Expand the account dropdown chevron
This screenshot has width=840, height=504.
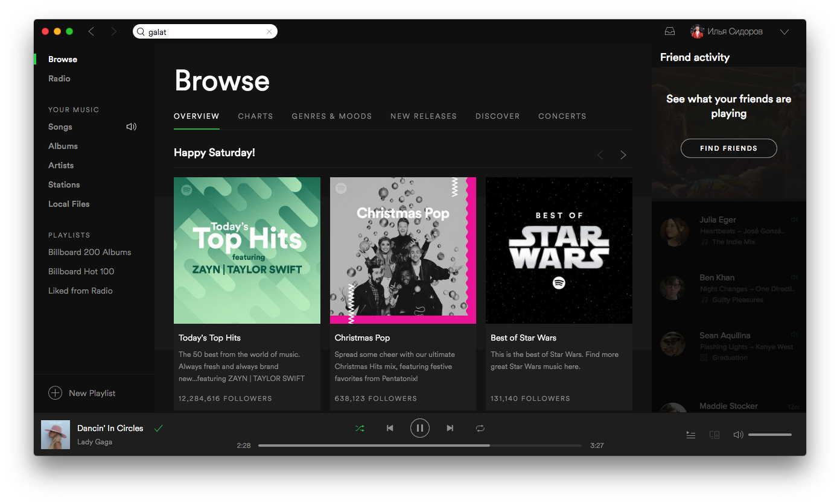click(x=784, y=32)
